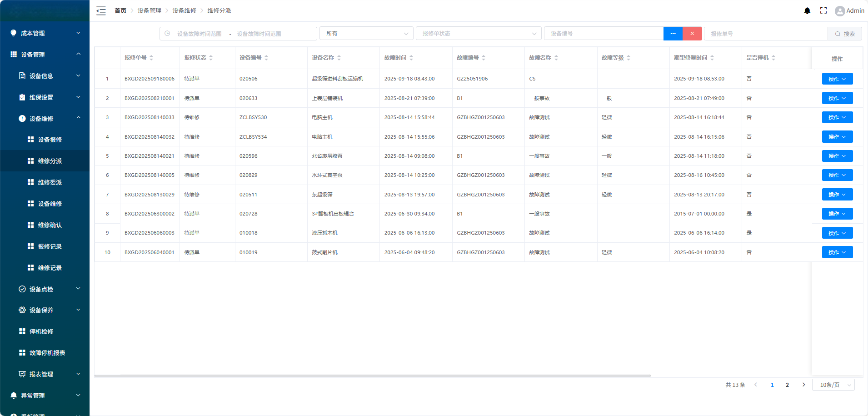The width and height of the screenshot is (868, 416).
Task: Open the 10条/页 page size selector
Action: (833, 385)
